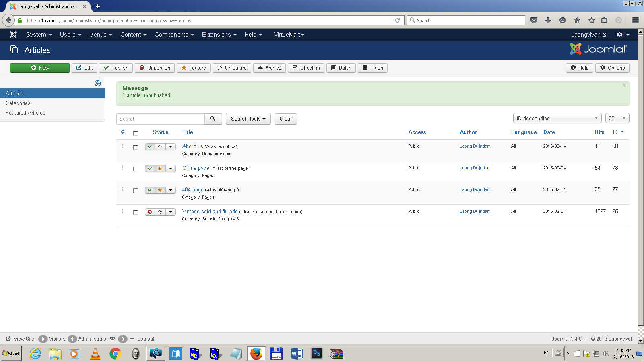Open the 20 items-per-page dropdown
Image resolution: width=644 pixels, height=362 pixels.
coord(617,118)
